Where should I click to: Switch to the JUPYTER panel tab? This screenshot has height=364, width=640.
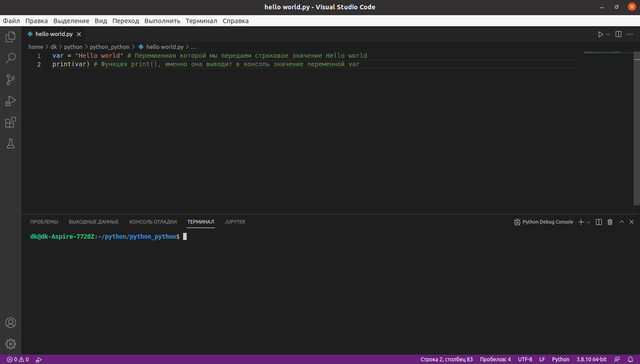[x=235, y=222]
